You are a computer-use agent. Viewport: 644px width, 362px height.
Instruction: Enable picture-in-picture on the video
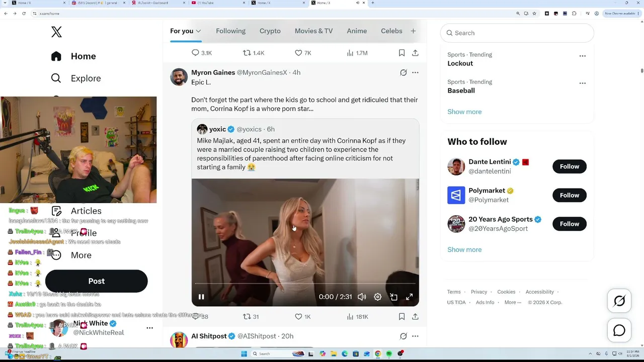pos(393,297)
